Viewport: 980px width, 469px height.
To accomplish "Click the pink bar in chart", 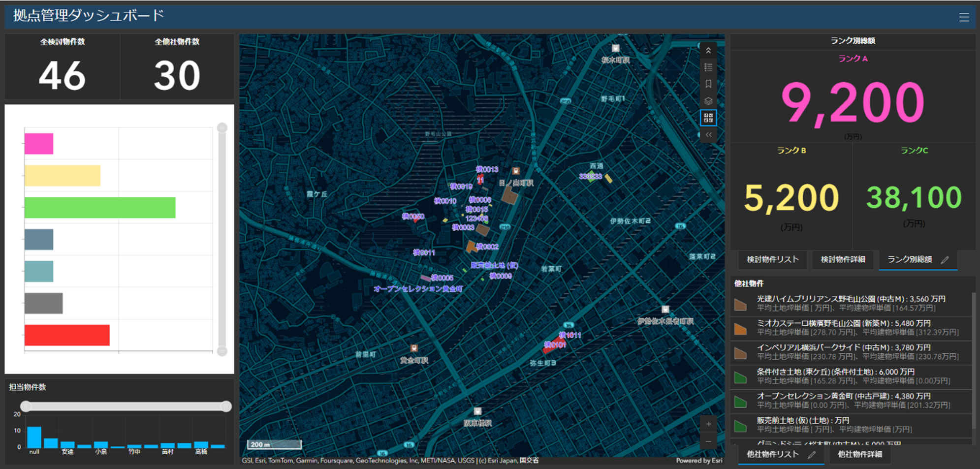I will click(39, 144).
